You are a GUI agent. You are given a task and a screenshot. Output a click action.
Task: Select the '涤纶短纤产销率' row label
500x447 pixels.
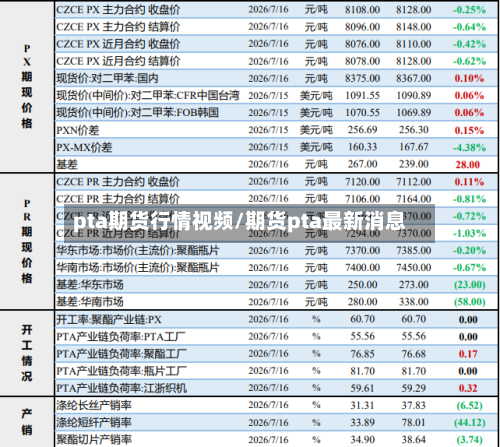[x=94, y=423]
